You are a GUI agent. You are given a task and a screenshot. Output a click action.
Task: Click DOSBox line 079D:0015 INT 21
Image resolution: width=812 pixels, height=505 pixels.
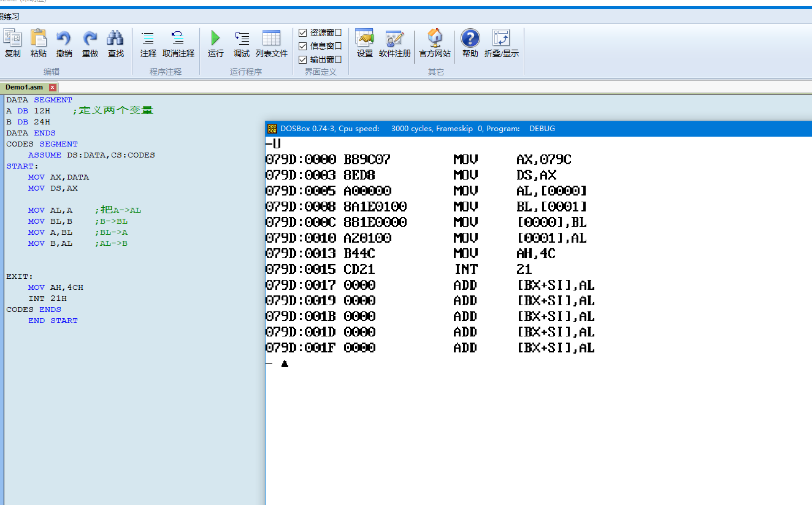[399, 269]
